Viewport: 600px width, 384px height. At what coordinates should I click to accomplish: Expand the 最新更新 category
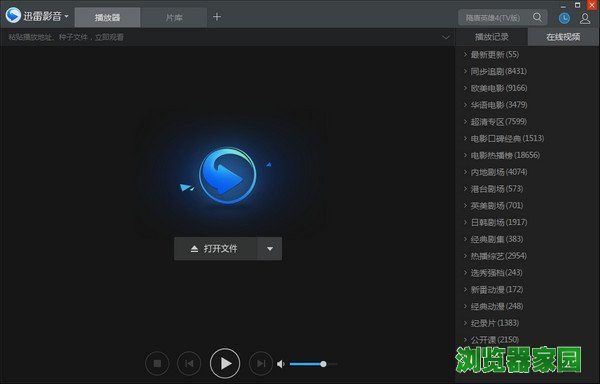coord(494,54)
